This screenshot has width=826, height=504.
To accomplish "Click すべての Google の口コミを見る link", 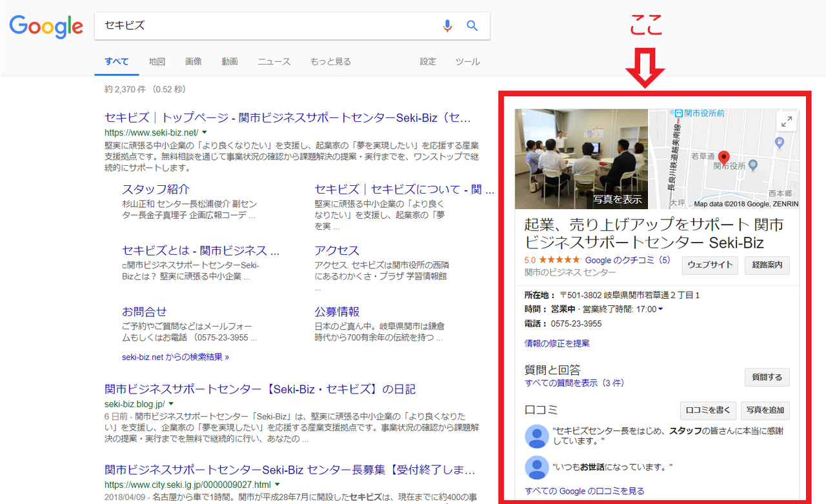I will pos(585,491).
